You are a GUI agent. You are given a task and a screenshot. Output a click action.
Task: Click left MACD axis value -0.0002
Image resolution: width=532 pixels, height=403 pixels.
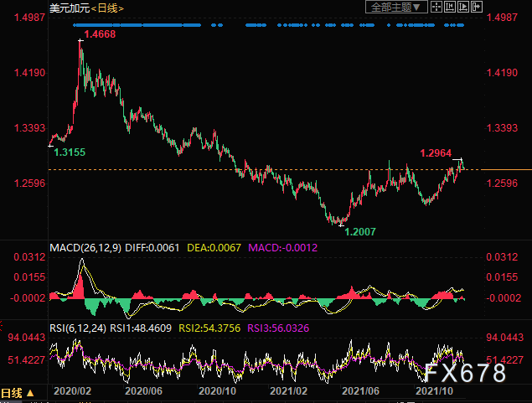28,298
